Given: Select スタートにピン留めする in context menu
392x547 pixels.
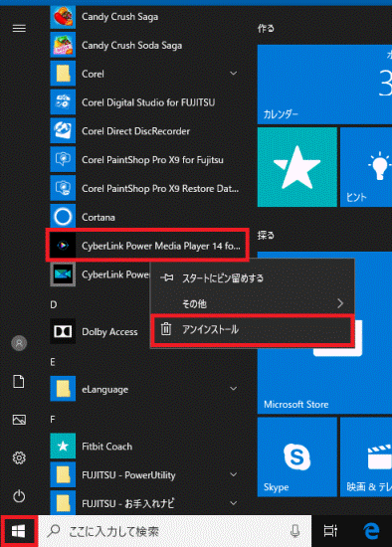Looking at the screenshot, I should [253, 278].
